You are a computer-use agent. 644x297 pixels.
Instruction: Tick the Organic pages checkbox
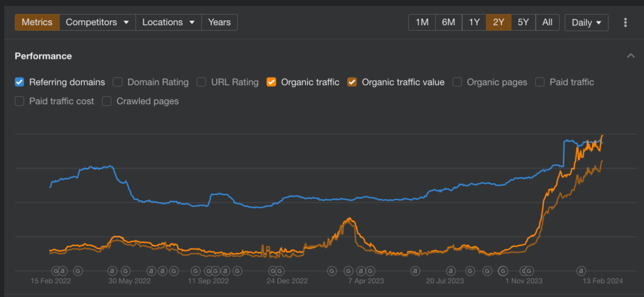click(457, 82)
